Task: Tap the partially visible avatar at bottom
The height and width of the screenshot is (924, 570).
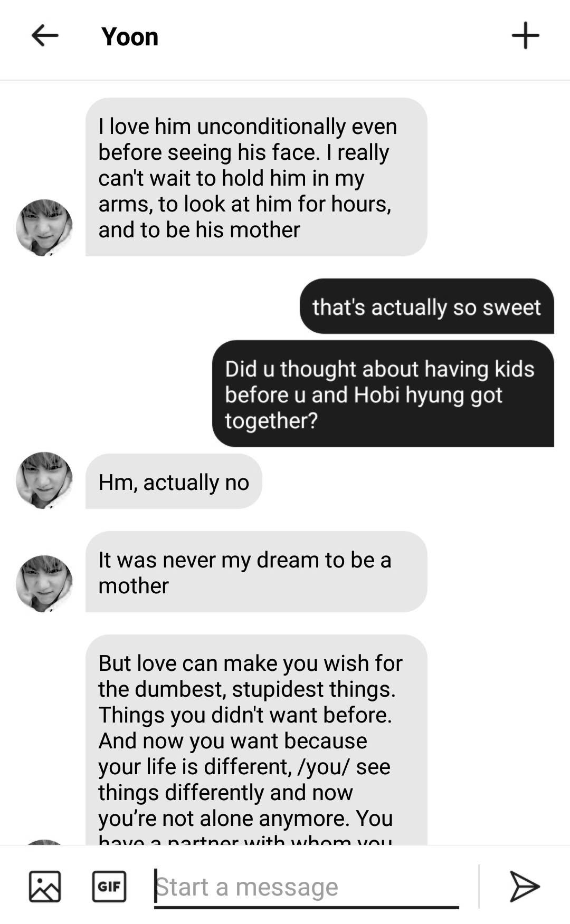Action: [44, 842]
